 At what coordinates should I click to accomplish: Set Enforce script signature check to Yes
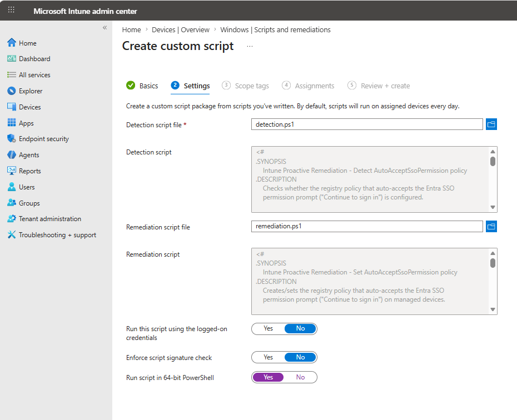[x=268, y=357]
